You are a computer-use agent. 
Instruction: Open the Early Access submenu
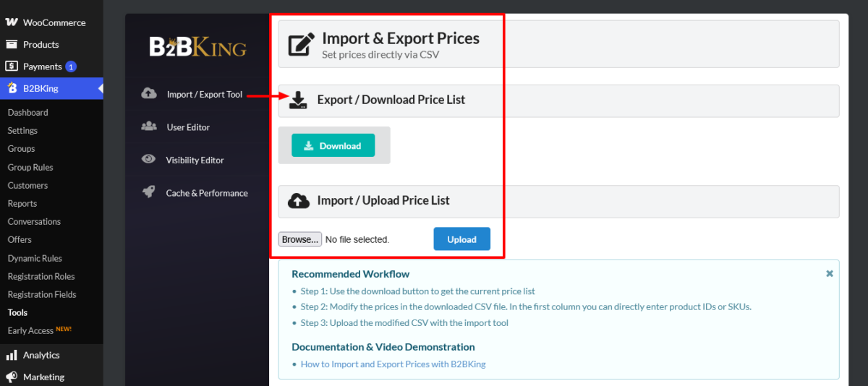[x=30, y=330]
